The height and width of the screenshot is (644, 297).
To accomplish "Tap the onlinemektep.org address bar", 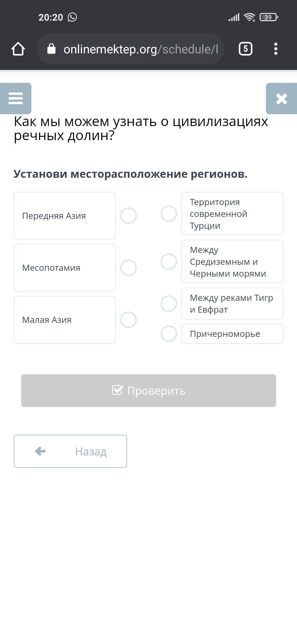I will click(140, 49).
